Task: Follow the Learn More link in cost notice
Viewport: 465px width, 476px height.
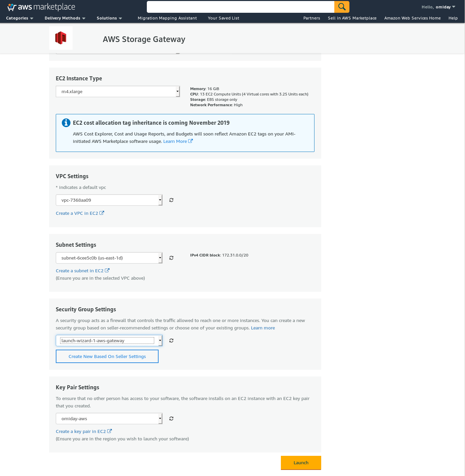Action: point(175,141)
